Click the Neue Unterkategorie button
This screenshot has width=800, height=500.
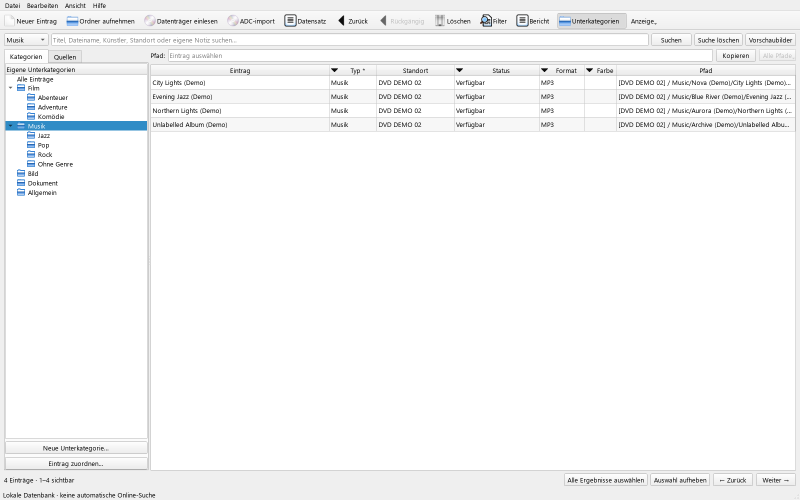(x=76, y=448)
